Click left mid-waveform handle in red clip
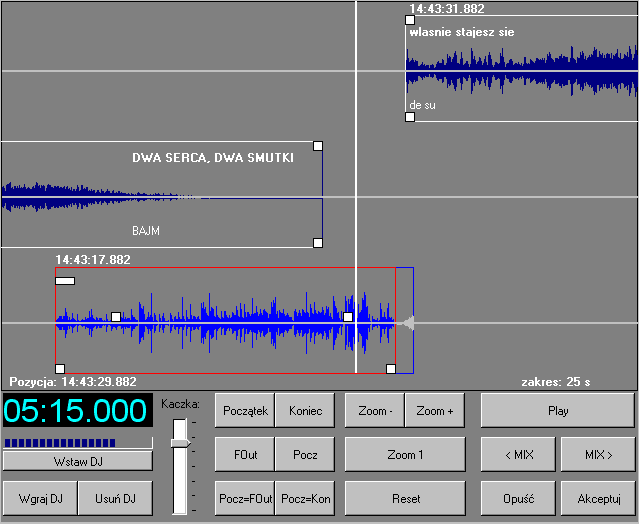The height and width of the screenshot is (524, 639). (x=116, y=317)
